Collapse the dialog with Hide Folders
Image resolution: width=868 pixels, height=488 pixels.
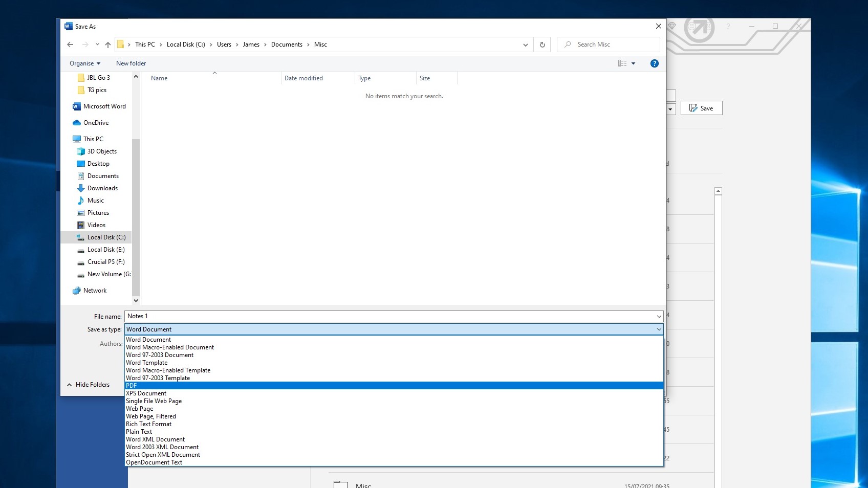(x=92, y=384)
